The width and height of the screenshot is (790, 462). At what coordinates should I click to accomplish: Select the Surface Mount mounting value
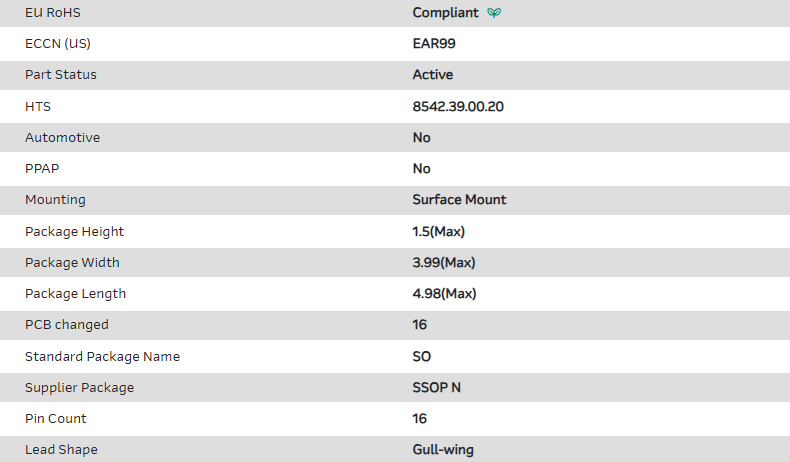point(459,199)
